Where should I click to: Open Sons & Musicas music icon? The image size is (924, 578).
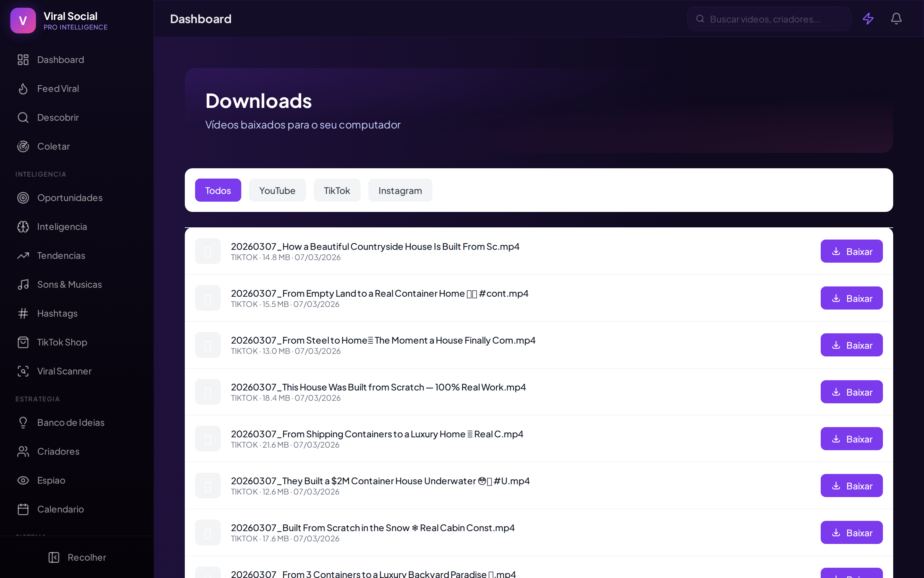(x=23, y=285)
